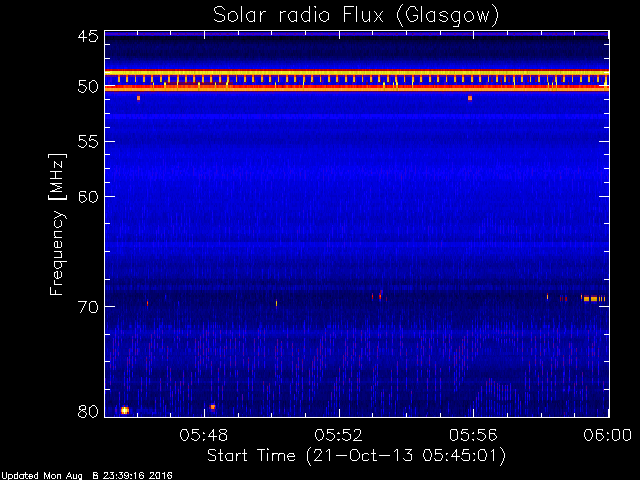Viewport: 640px width, 480px height.
Task: Click the 45 frequency tick label
Action: [88, 36]
